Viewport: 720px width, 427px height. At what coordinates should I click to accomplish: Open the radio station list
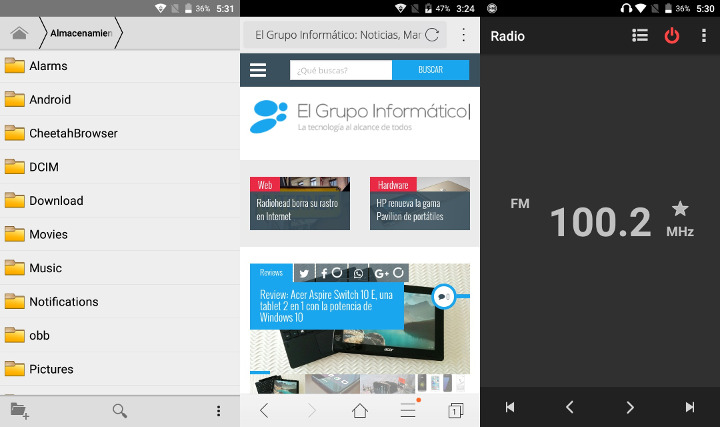[640, 35]
